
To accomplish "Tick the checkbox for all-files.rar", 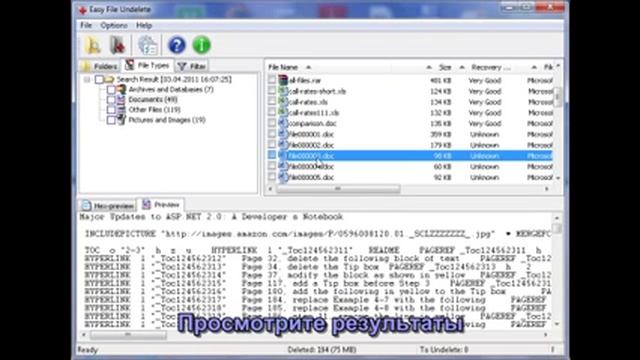I will [x=272, y=80].
